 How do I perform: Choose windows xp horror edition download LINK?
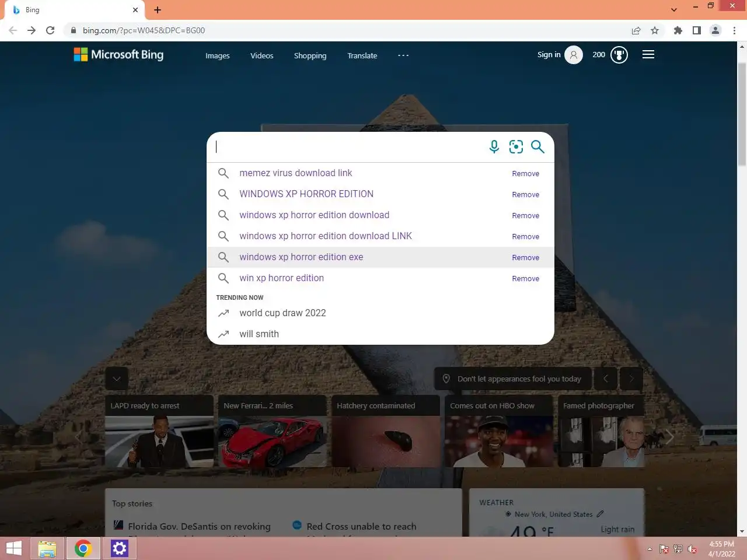tap(381, 236)
